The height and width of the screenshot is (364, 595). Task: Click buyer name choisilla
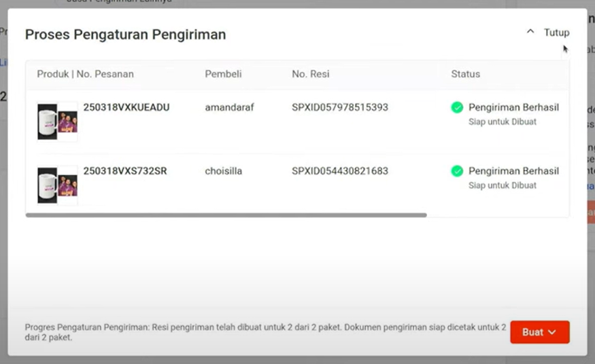224,171
